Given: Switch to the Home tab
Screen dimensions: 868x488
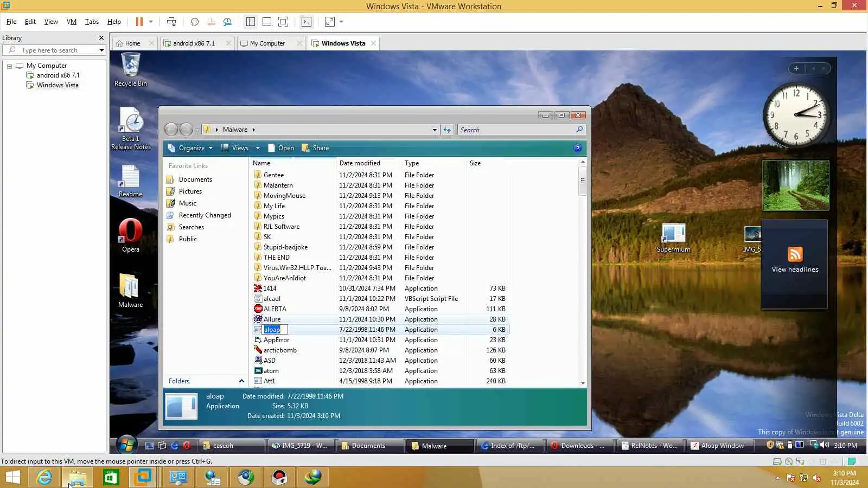Looking at the screenshot, I should [x=132, y=43].
